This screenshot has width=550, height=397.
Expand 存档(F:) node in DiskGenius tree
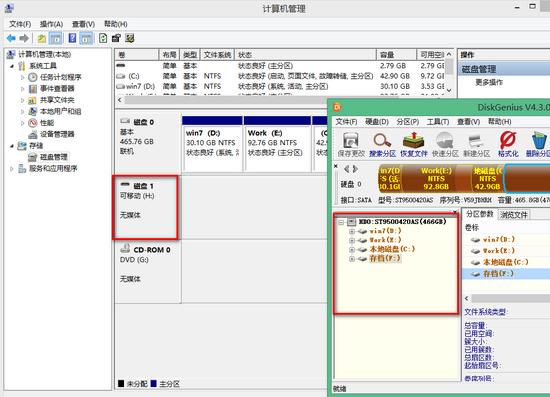click(351, 259)
